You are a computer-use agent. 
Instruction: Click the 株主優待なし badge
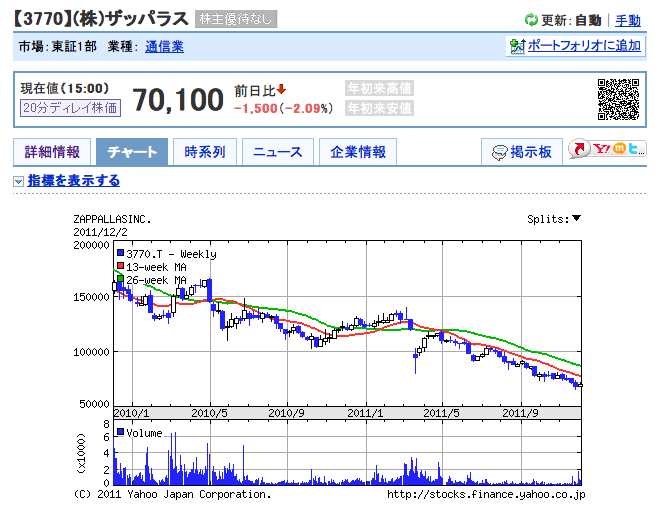pos(236,19)
